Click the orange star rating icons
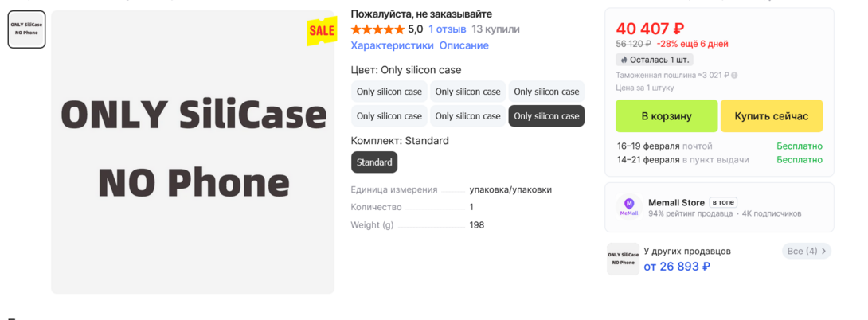Screen dimensions: 868x320 377,29
